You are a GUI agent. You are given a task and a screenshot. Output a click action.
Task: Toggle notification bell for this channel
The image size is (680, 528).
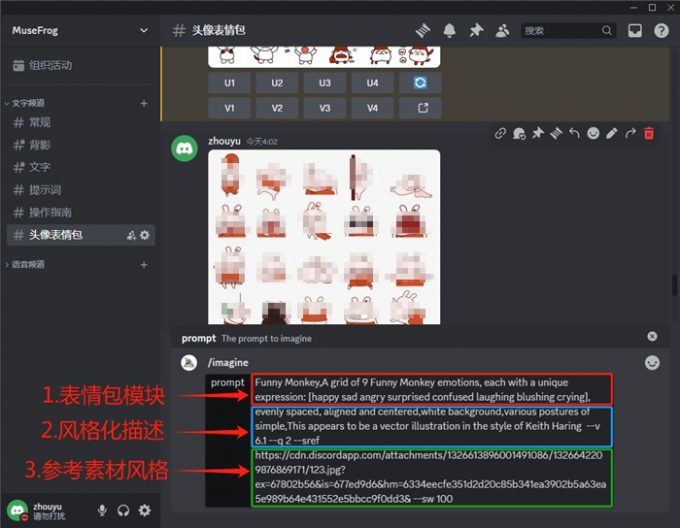(x=449, y=30)
